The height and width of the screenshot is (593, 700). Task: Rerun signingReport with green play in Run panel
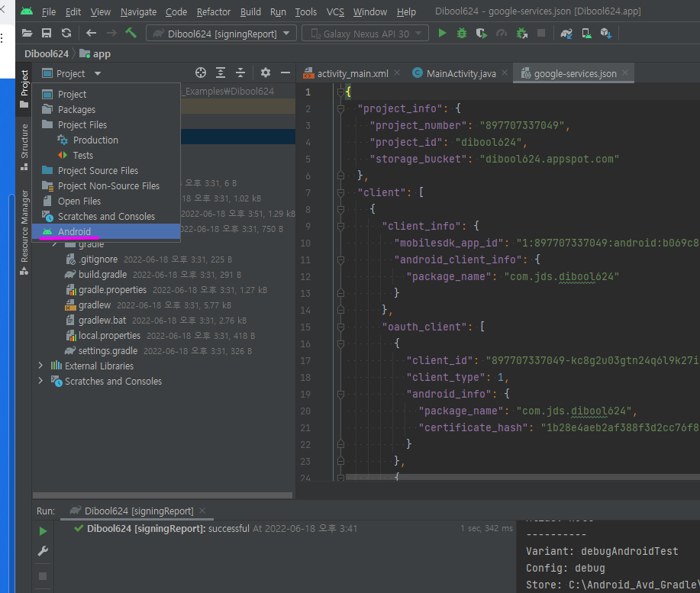[x=43, y=531]
